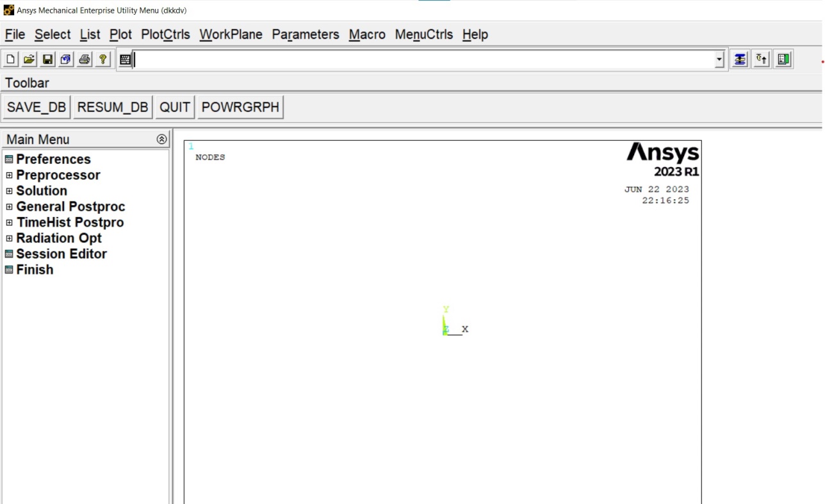Select the Preprocessor label

[58, 175]
